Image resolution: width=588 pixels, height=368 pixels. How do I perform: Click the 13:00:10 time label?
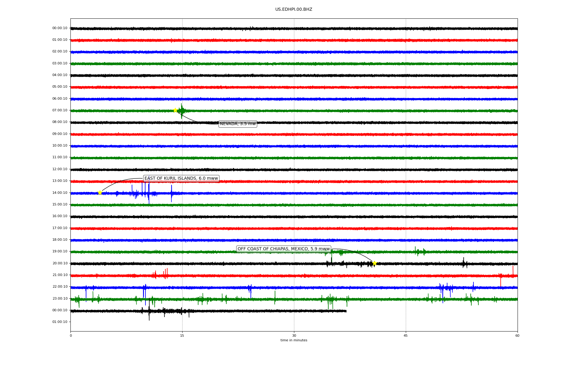coord(60,181)
